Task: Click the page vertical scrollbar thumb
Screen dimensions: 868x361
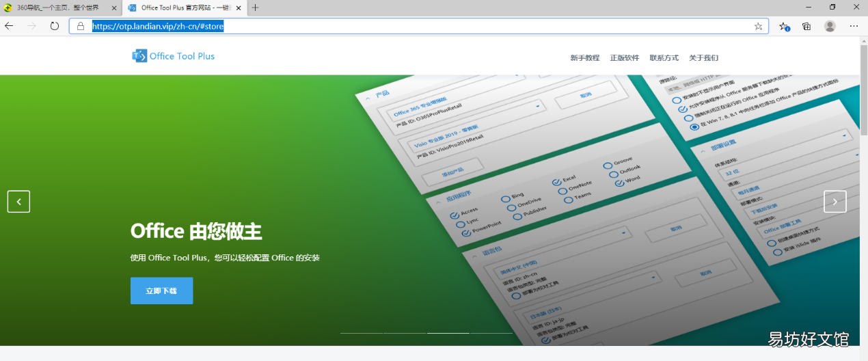Action: tap(864, 89)
